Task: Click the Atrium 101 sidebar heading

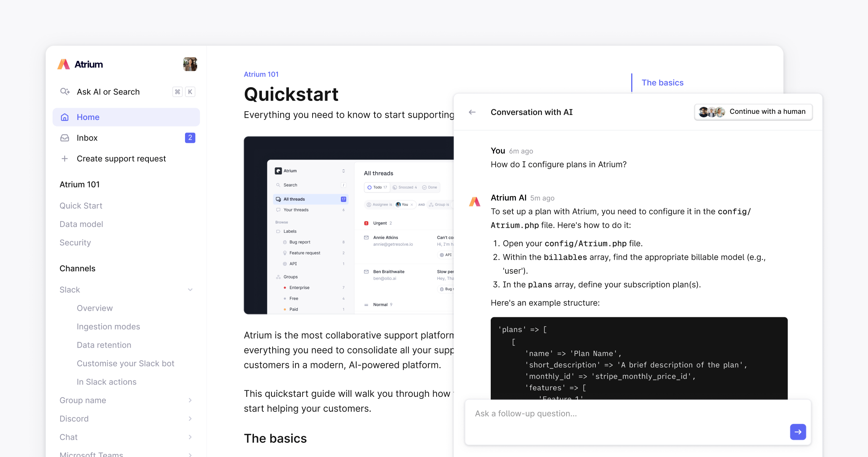Action: (x=80, y=184)
